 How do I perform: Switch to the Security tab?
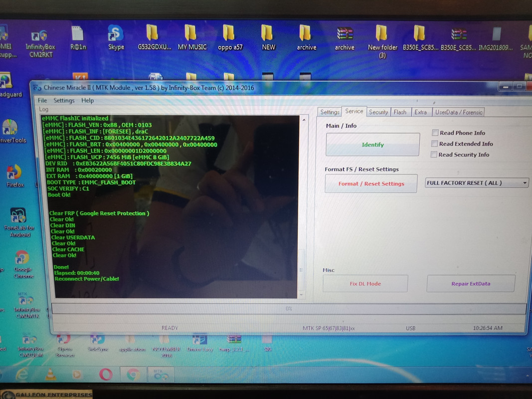point(378,112)
